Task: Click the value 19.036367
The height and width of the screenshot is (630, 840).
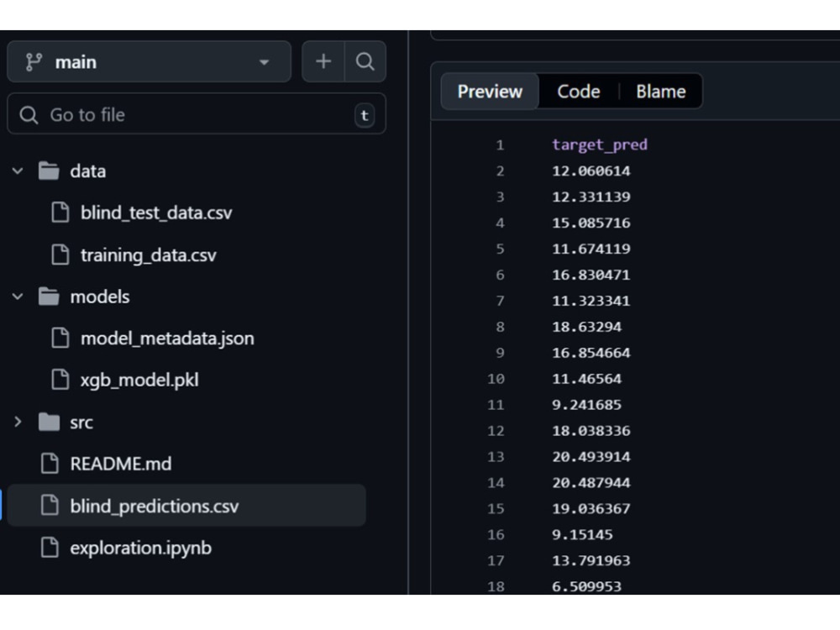Action: tap(591, 508)
